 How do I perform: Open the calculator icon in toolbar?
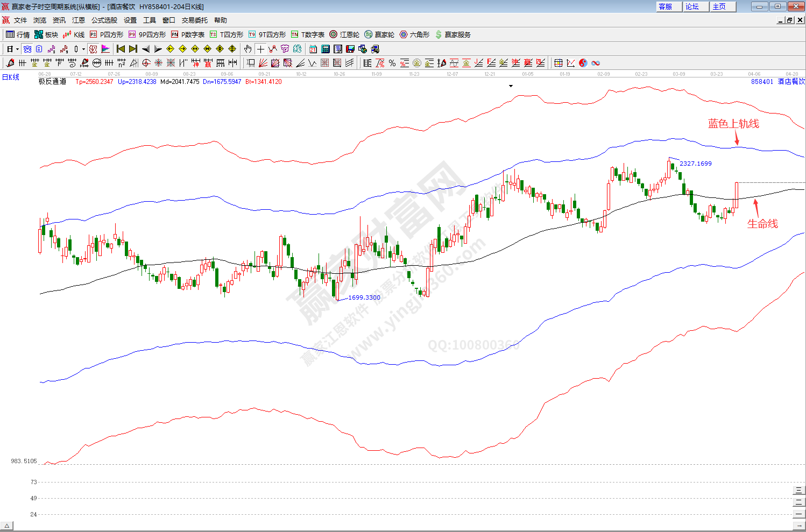(x=326, y=49)
